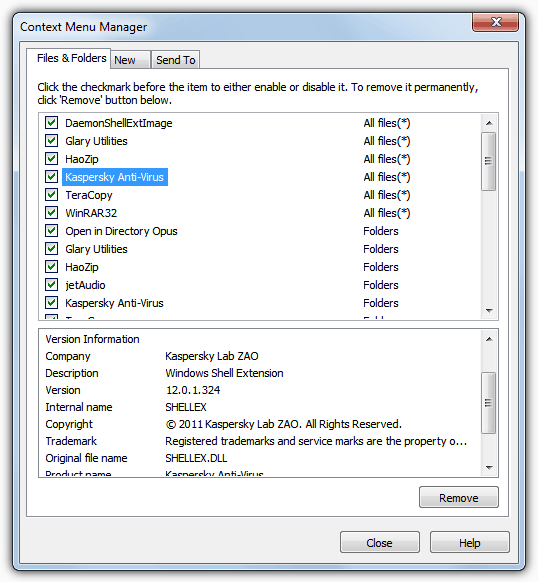Click version number 12.0.1.324
Image resolution: width=538 pixels, height=582 pixels.
(193, 390)
